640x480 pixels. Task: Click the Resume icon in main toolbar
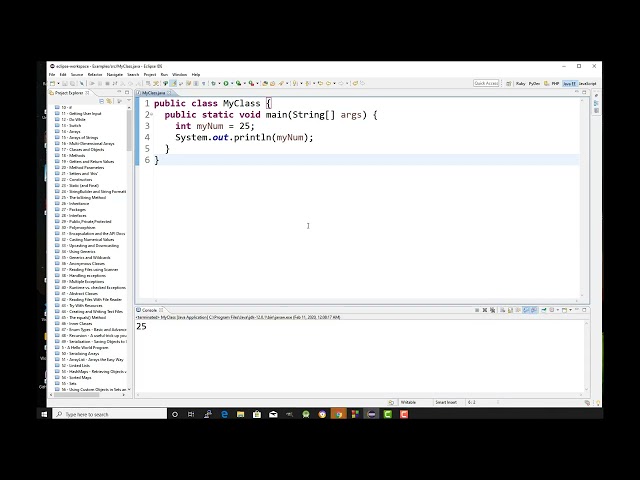tap(91, 83)
